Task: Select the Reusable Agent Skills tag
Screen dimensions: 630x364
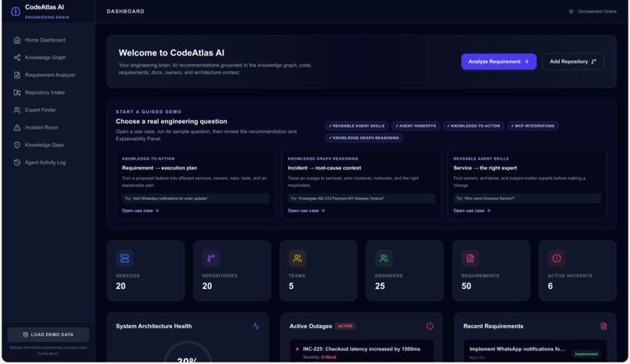Action: (356, 126)
